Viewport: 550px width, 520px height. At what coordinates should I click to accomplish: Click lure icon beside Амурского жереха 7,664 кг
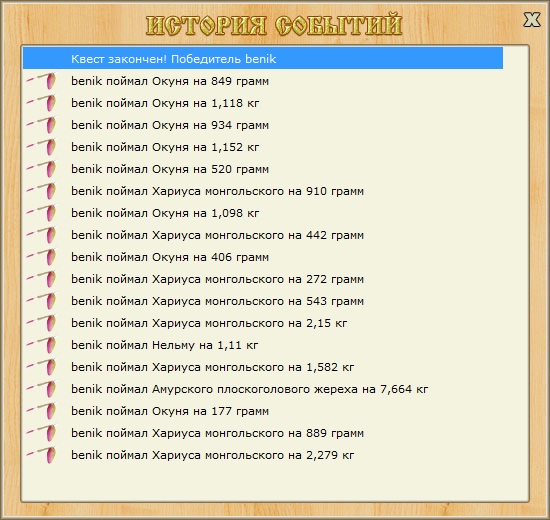(x=41, y=389)
